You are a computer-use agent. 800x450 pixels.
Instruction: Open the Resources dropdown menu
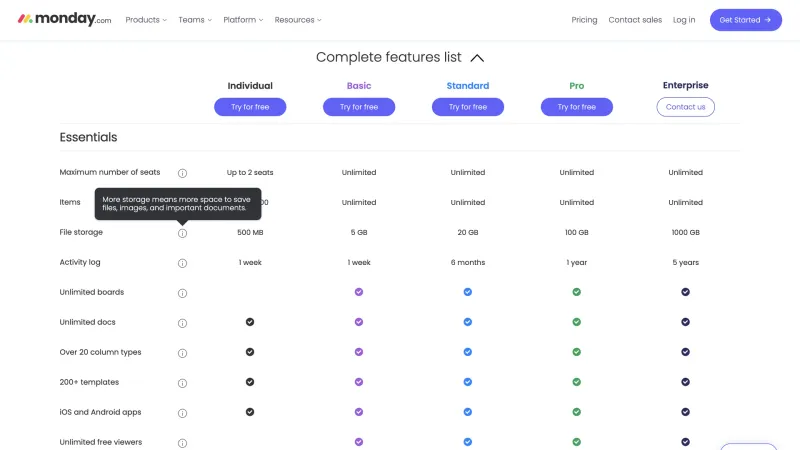[298, 20]
